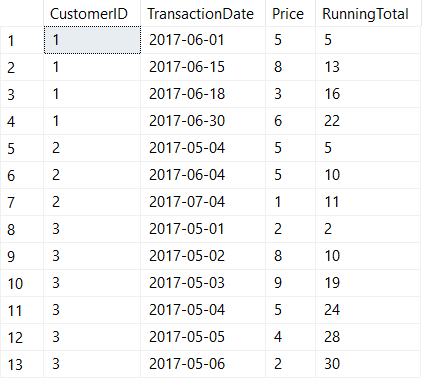426x386 pixels.
Task: Click CustomerID cell in row 5
Action: (92, 148)
